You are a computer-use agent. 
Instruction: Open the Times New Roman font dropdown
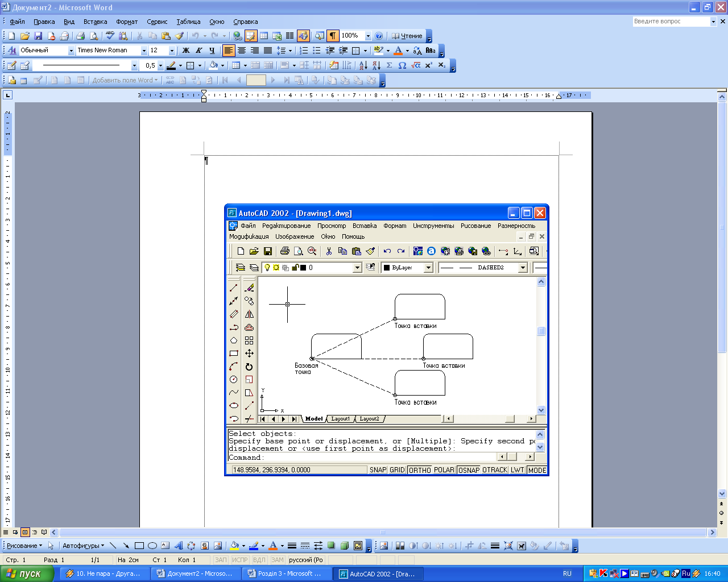point(144,51)
